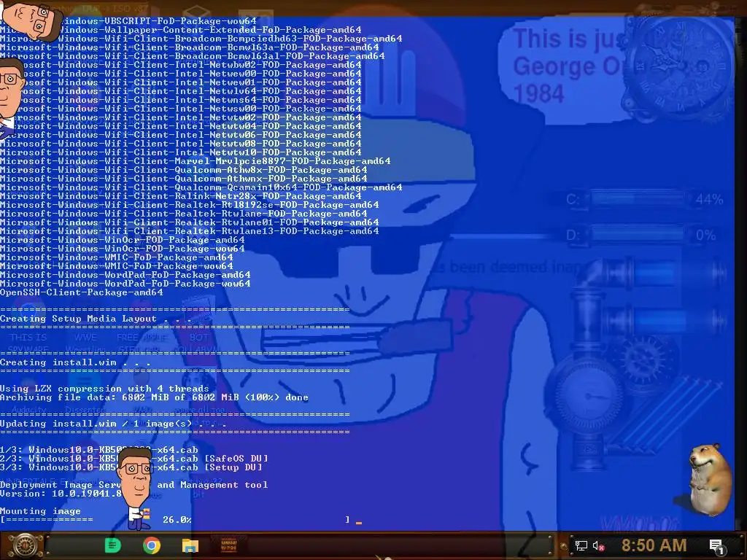This screenshot has height=560, width=747.
Task: Click 'Microsoft-Windows-WinOcr-FOD-Package-wow64' line
Action: point(123,249)
